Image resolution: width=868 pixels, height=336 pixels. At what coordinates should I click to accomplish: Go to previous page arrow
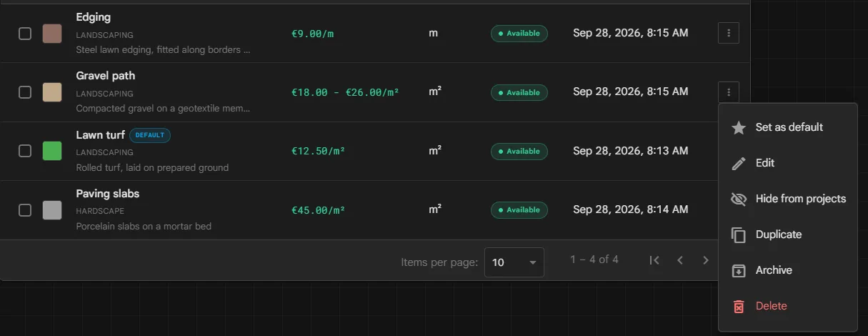coord(680,260)
